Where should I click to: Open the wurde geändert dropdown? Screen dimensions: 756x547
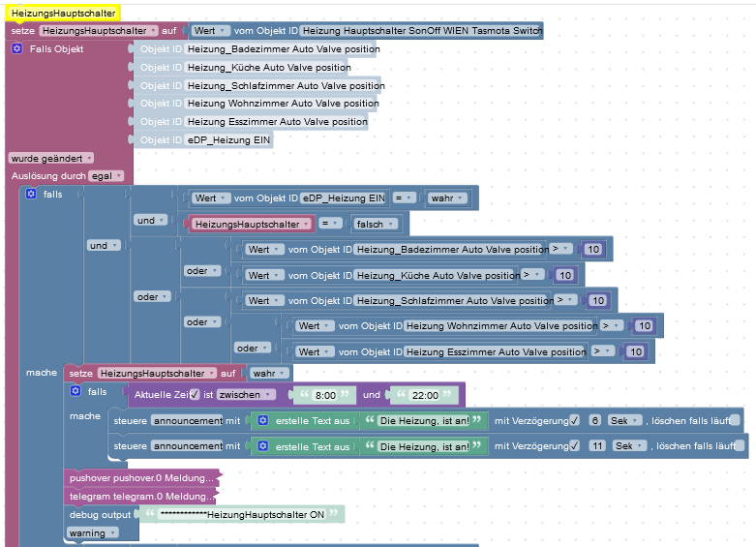(x=50, y=158)
